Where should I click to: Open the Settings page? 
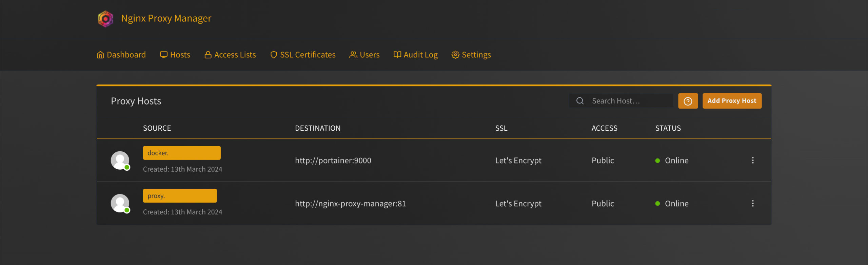click(x=471, y=55)
